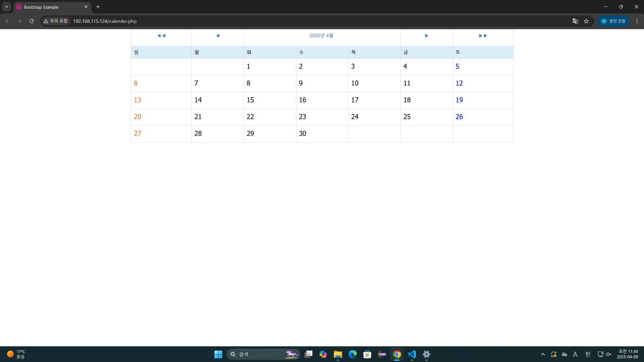Advance to next month with right arrow

coord(426,36)
